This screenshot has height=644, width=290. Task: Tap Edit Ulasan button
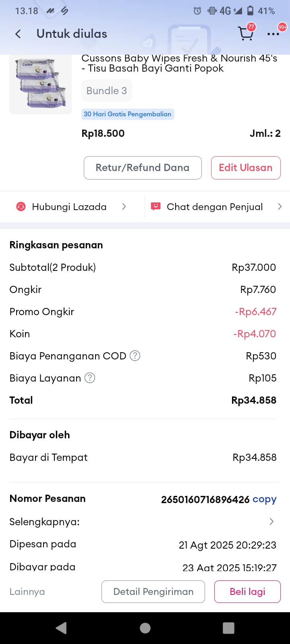[x=246, y=168]
